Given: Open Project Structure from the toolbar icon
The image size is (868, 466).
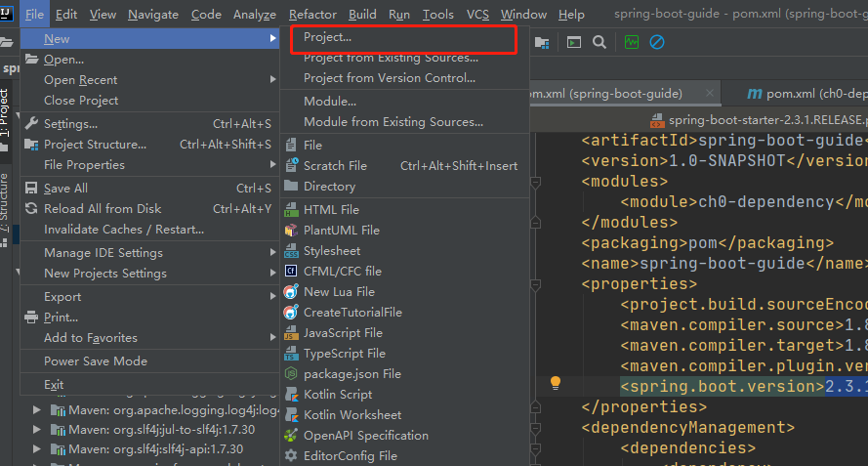Looking at the screenshot, I should 541,42.
